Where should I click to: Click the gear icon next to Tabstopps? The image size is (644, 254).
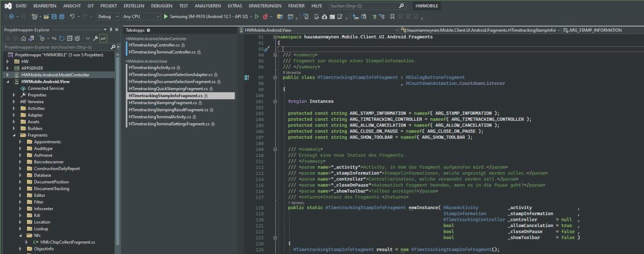[x=149, y=30]
